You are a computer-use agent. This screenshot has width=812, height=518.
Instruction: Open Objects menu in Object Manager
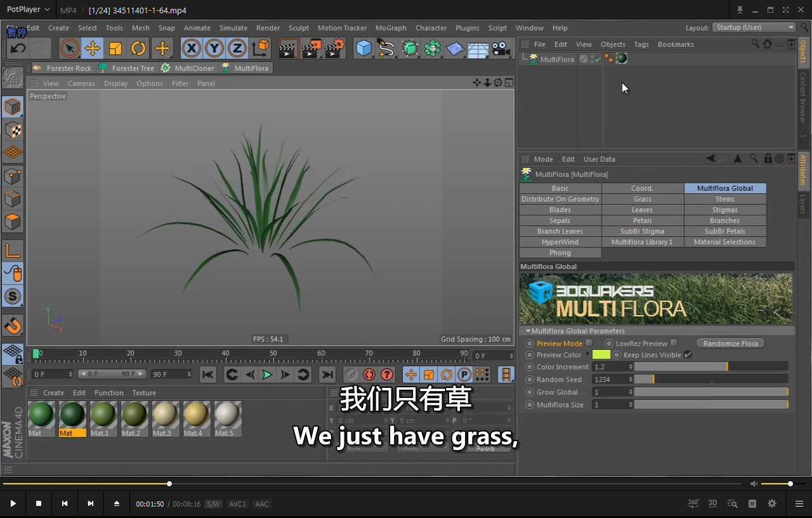point(613,44)
